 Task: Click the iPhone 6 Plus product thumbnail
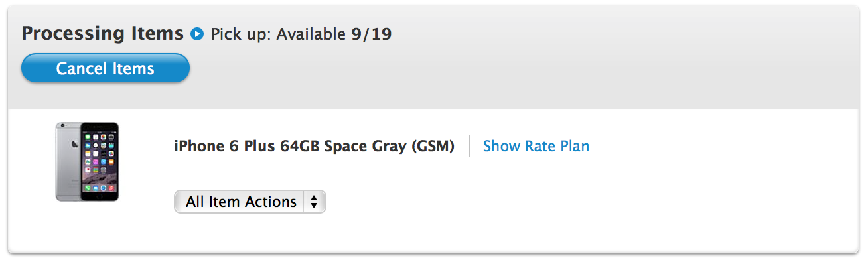point(88,161)
